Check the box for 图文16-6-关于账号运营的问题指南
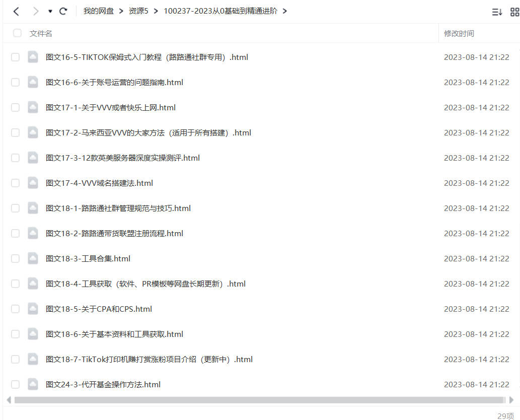This screenshot has height=420, width=520. point(15,82)
